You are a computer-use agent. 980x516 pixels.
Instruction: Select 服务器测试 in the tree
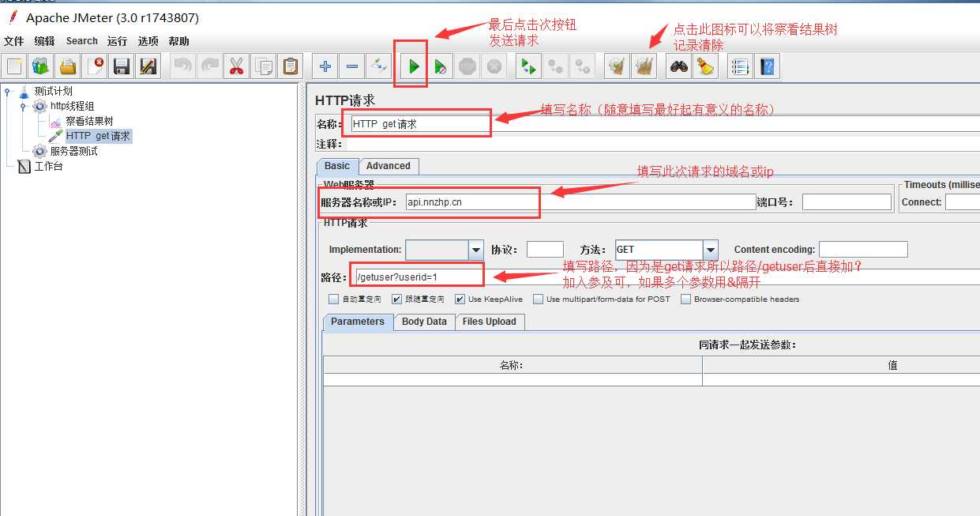73,151
